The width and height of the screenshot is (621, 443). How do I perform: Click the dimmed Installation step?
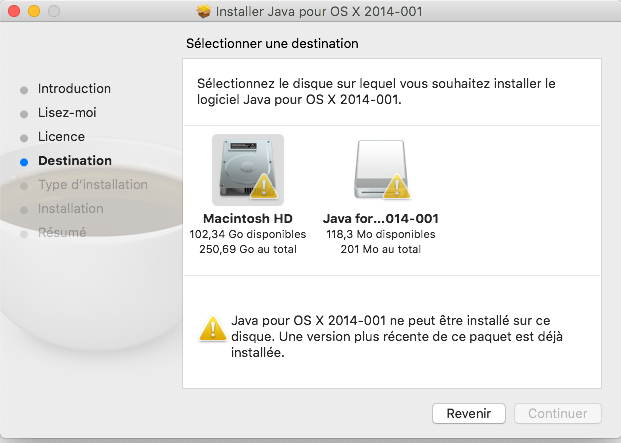(x=70, y=209)
